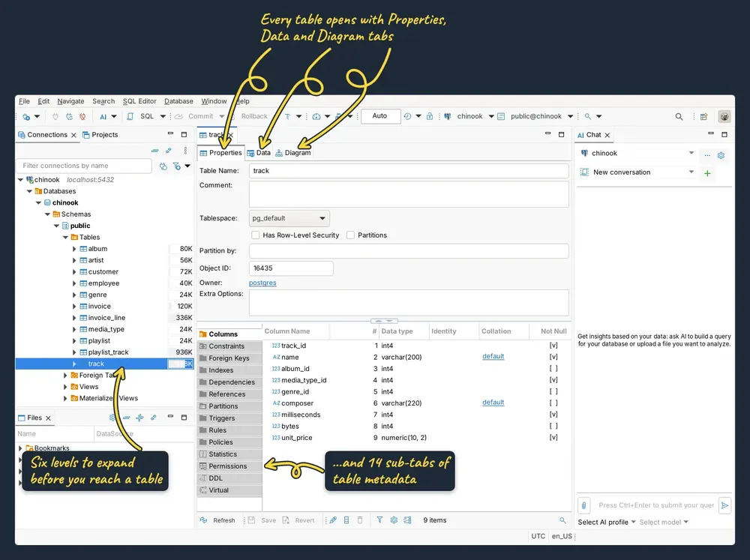Click the navigator filter settings funnel icon
The image size is (750, 560).
(x=177, y=166)
